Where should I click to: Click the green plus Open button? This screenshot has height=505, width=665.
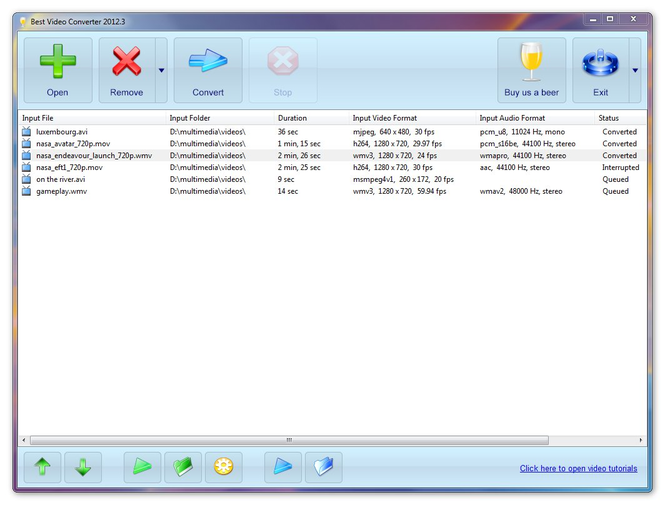pos(58,70)
